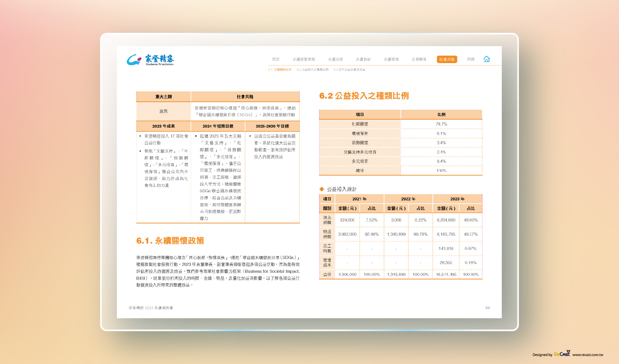Click the page number 99

tap(488, 308)
